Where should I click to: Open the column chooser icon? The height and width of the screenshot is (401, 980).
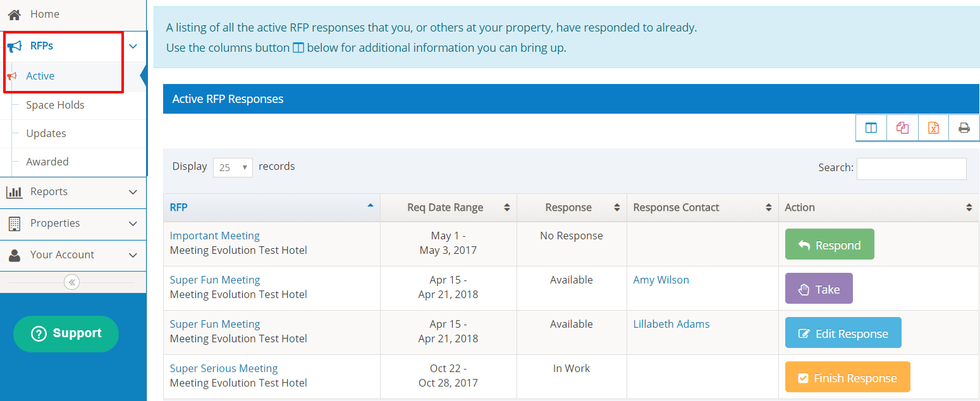coord(871,128)
